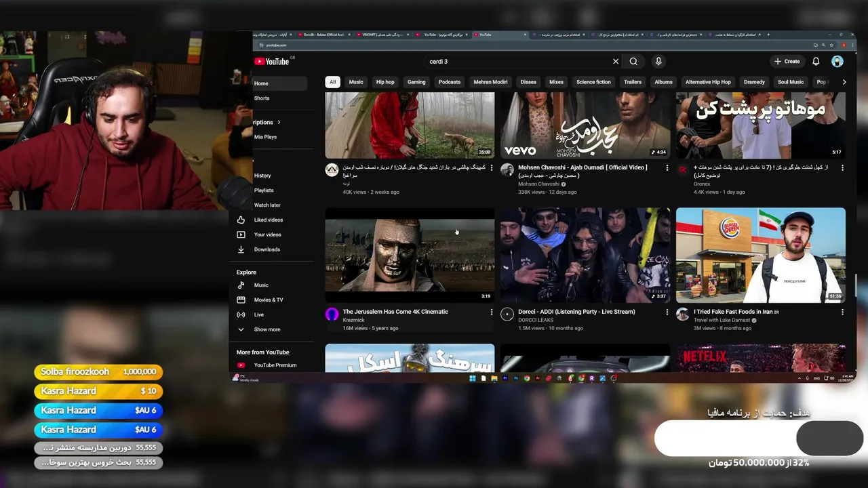Viewport: 868px width, 488px height.
Task: Open the weather widget on the taskbar
Action: tap(245, 378)
